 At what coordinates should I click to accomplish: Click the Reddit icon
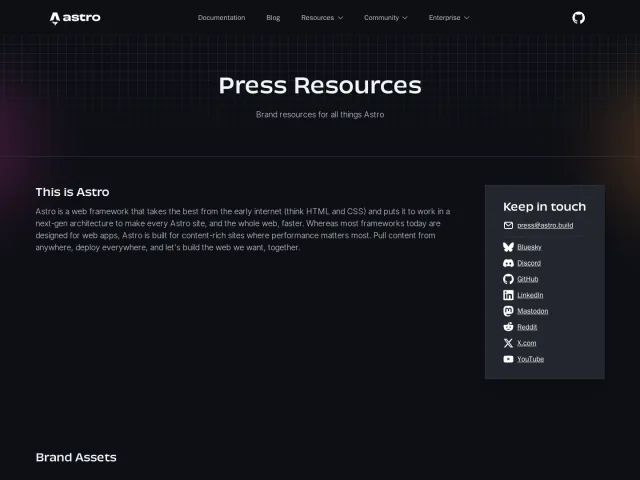tap(508, 327)
